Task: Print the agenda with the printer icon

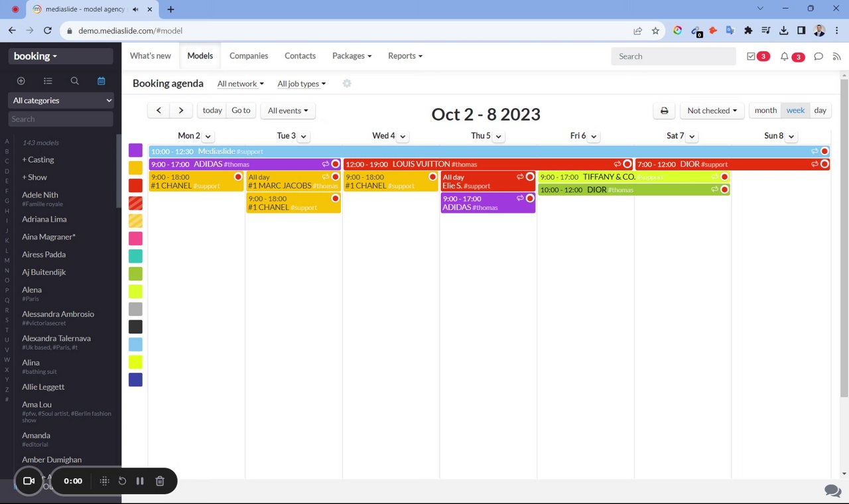Action: [x=664, y=111]
